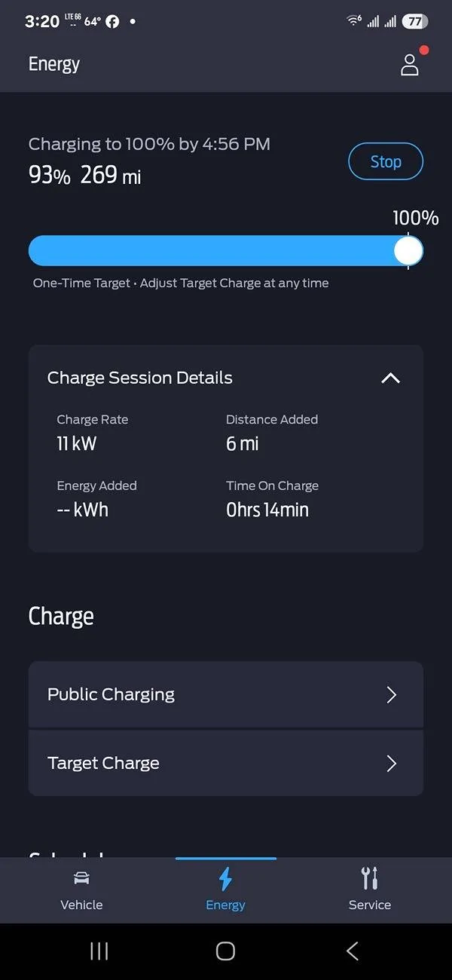Image resolution: width=452 pixels, height=980 pixels.
Task: Open Android recent apps view
Action: pos(99,951)
